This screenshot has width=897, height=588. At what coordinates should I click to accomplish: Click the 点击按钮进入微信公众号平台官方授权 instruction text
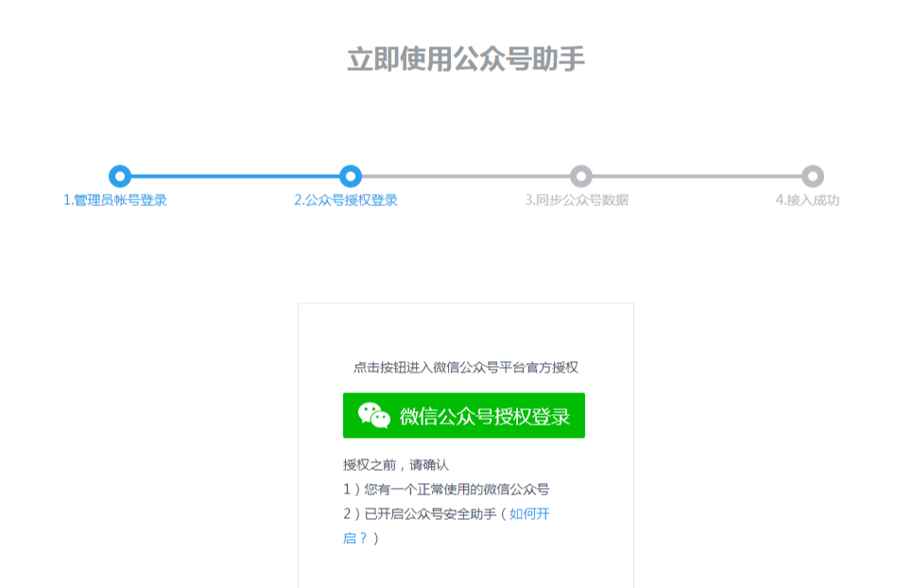[465, 368]
